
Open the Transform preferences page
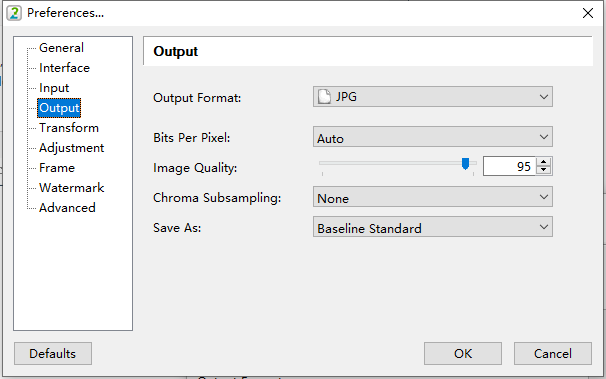coord(69,128)
